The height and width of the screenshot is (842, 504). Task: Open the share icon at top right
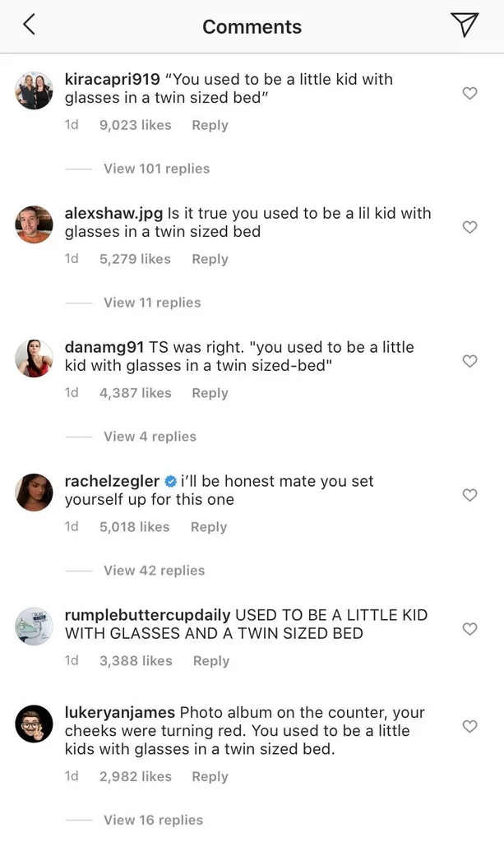tap(465, 24)
